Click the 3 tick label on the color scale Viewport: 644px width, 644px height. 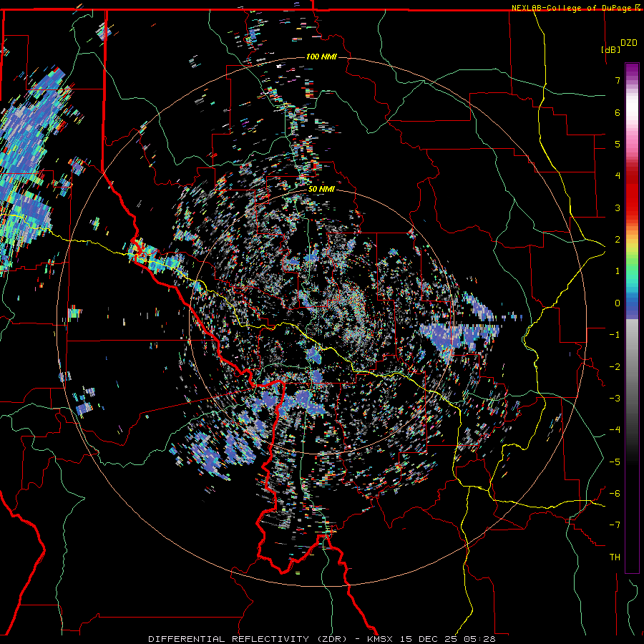(x=618, y=208)
